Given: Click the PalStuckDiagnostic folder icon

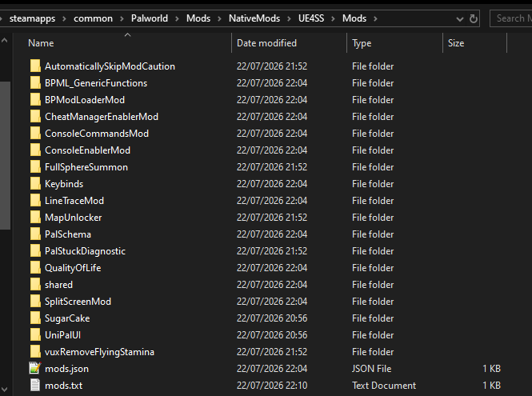Looking at the screenshot, I should click(x=35, y=250).
